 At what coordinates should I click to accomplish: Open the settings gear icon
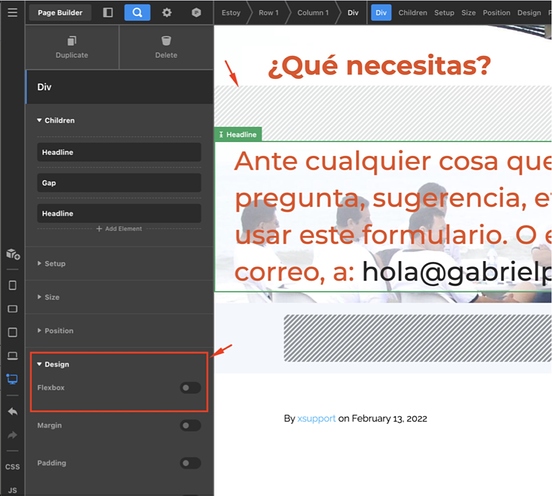167,13
